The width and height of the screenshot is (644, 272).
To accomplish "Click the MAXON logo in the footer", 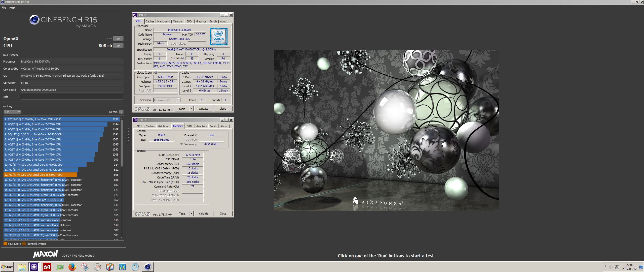I will coord(46,254).
